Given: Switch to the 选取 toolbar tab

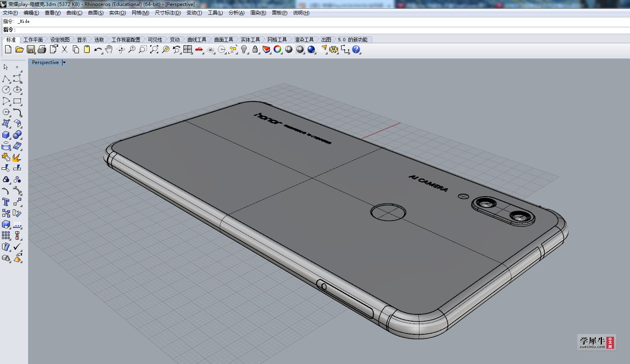Looking at the screenshot, I should [x=99, y=40].
